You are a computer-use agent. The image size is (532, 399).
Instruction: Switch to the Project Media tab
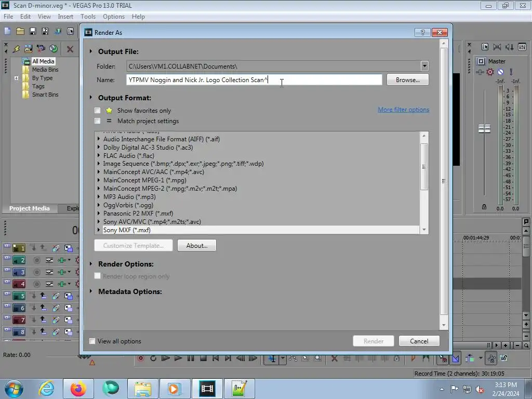[x=30, y=208]
